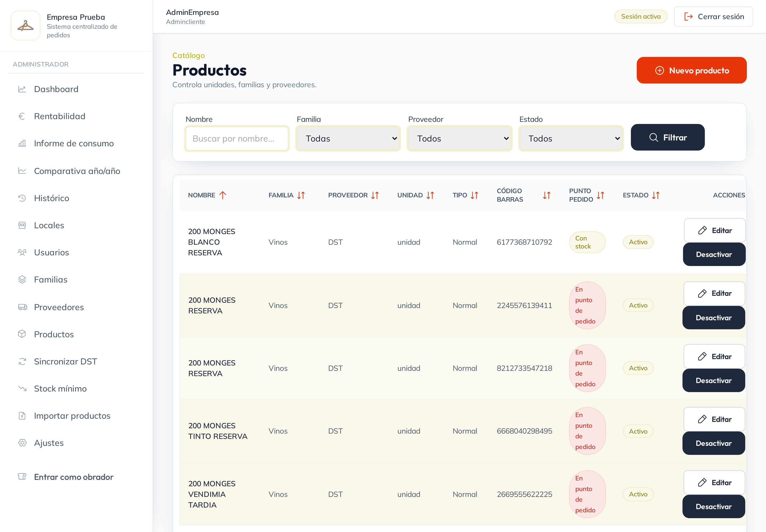Click the truck icon beside Proveedores
Image resolution: width=766 pixels, height=532 pixels.
click(x=22, y=307)
